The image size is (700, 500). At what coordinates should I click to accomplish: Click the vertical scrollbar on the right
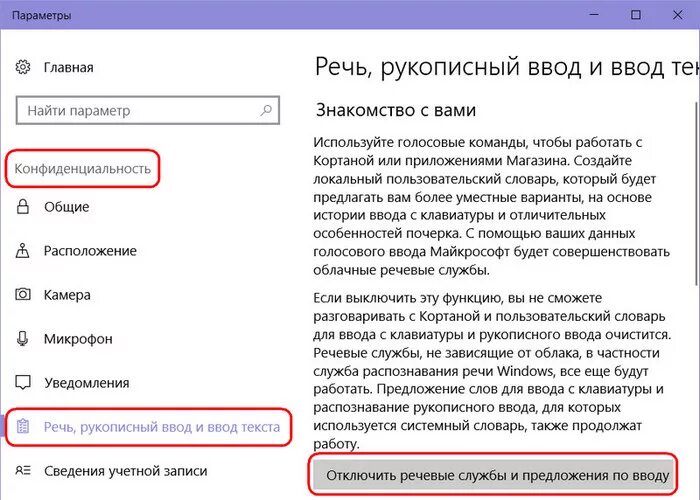pos(697,192)
